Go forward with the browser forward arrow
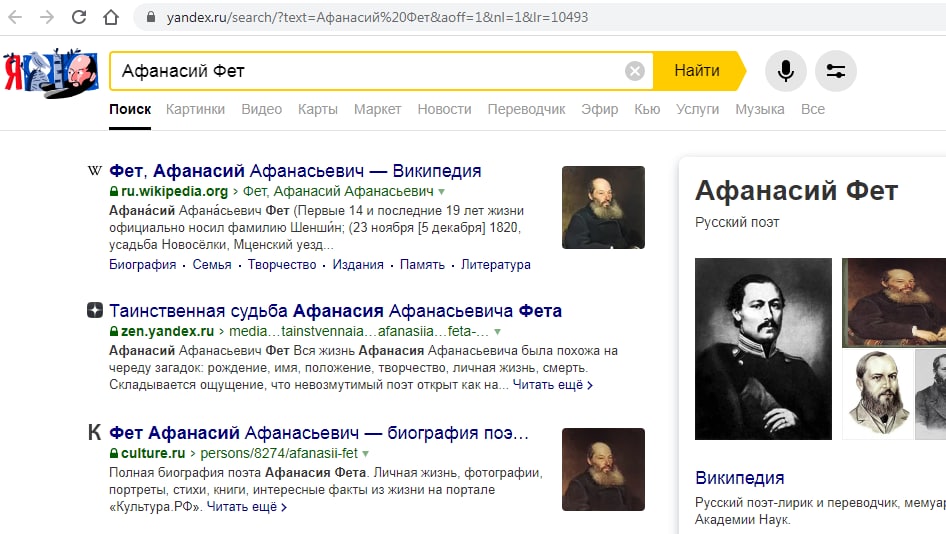This screenshot has width=946, height=534. coord(46,17)
